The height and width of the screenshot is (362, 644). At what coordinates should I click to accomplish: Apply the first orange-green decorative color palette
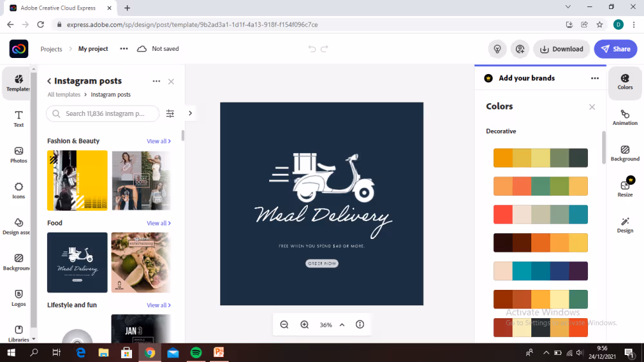pos(540,158)
